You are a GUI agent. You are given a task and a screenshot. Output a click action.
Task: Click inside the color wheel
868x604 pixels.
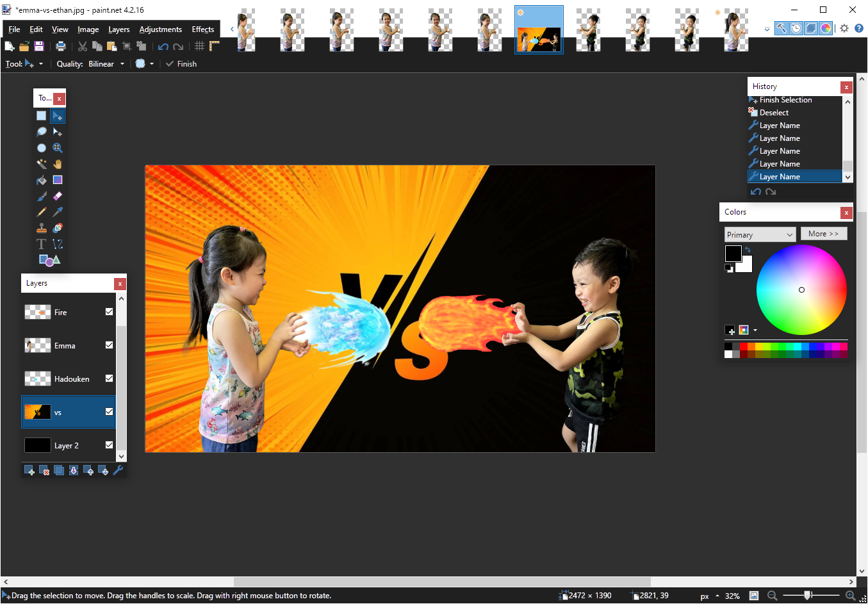click(x=801, y=290)
